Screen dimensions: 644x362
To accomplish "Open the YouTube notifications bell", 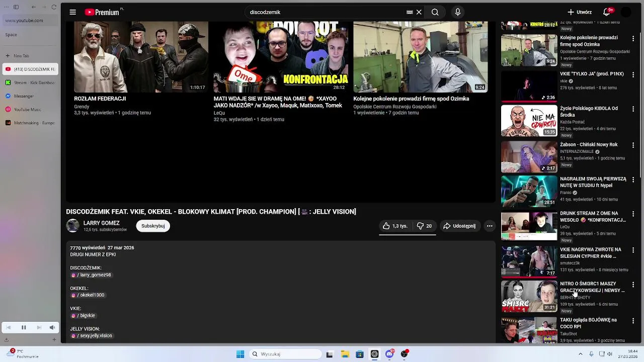I will point(607,12).
